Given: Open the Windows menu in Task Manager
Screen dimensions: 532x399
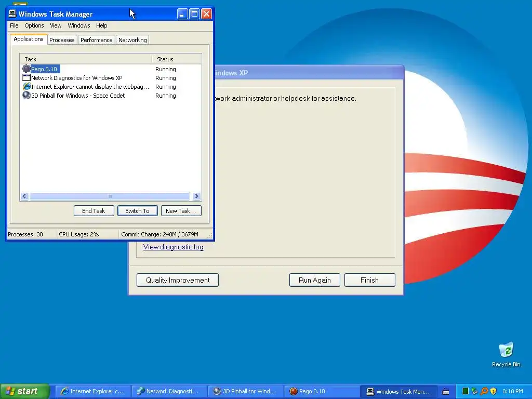Looking at the screenshot, I should 79,25.
